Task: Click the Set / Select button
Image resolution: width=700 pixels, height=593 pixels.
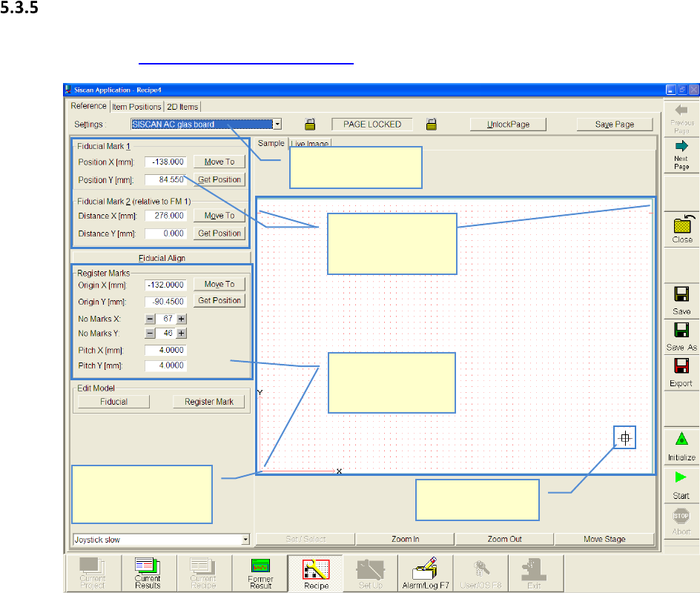Action: 306,539
